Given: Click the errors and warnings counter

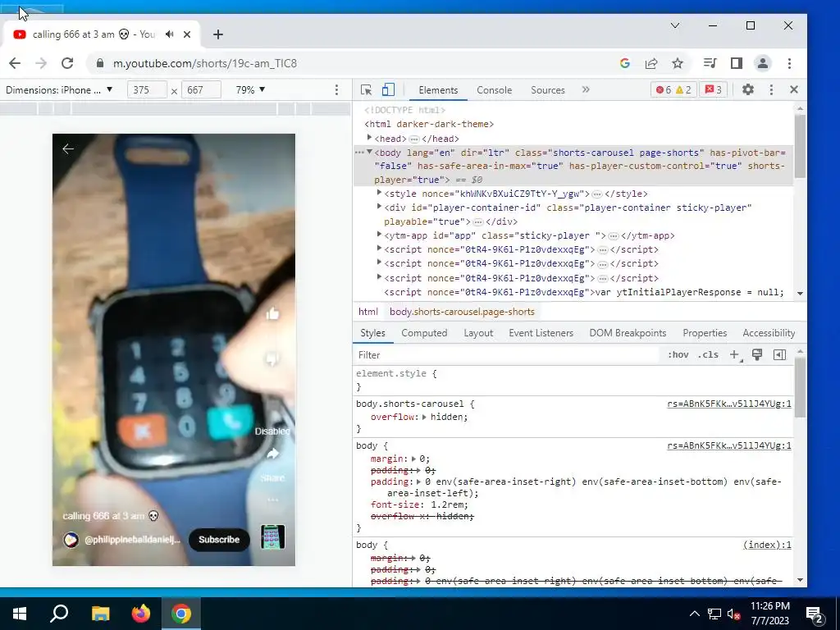Looking at the screenshot, I should [x=674, y=89].
